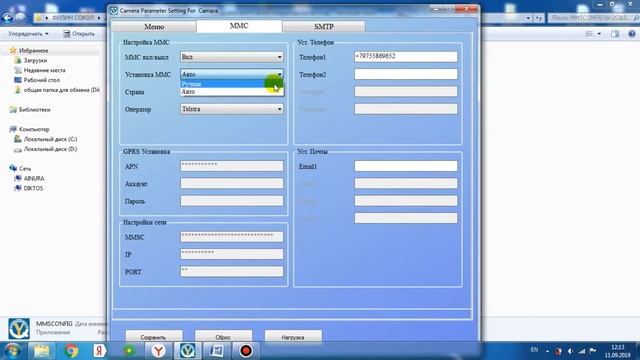Click the Email1 input field
The height and width of the screenshot is (360, 640).
(x=406, y=166)
